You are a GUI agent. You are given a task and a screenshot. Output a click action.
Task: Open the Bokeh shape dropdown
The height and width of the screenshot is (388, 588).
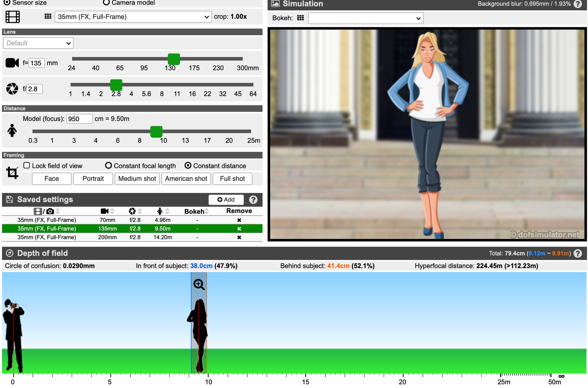366,18
